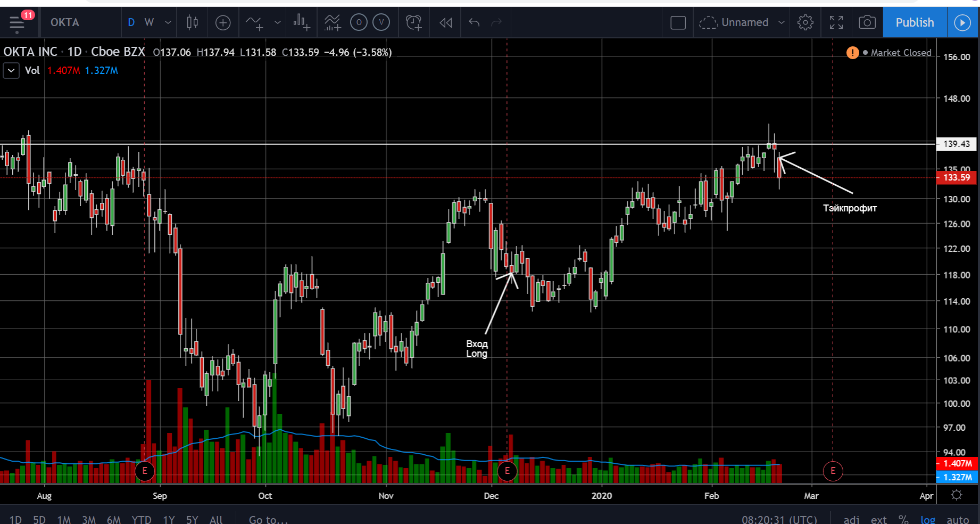Select the 6M time range
Screen dimensions: 980x524
113,519
